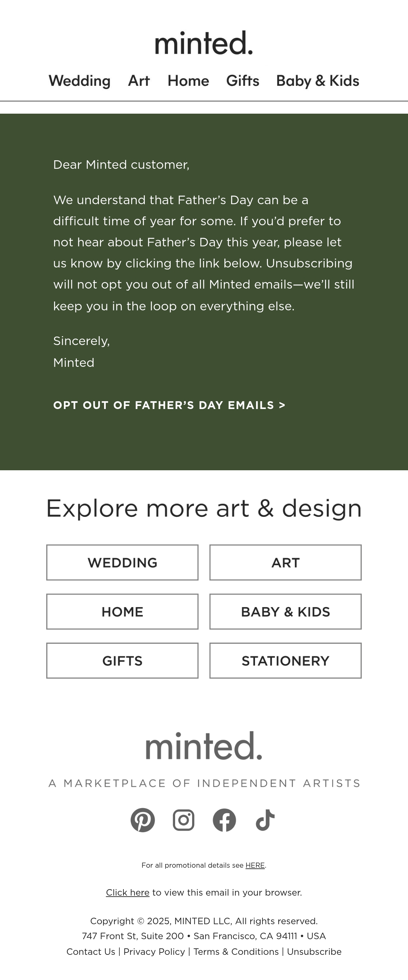Open Minted's Pinterest page icon

142,820
